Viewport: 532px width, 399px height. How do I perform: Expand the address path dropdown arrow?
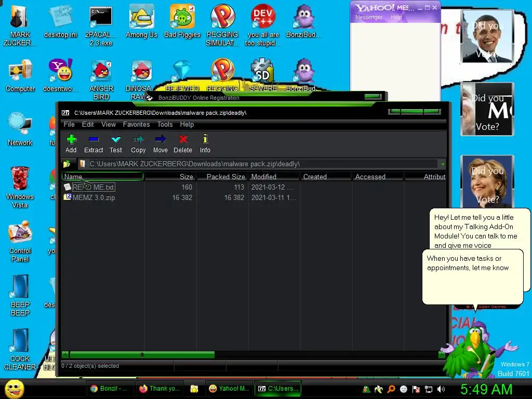point(443,164)
